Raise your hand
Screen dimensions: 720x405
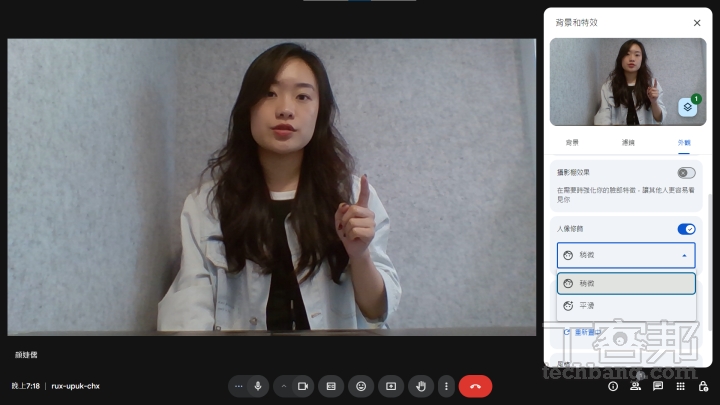(421, 386)
